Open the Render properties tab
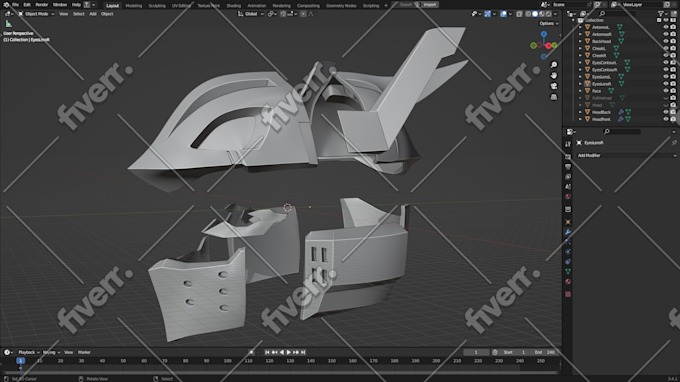Screen dimensions: 680x382 [568, 157]
